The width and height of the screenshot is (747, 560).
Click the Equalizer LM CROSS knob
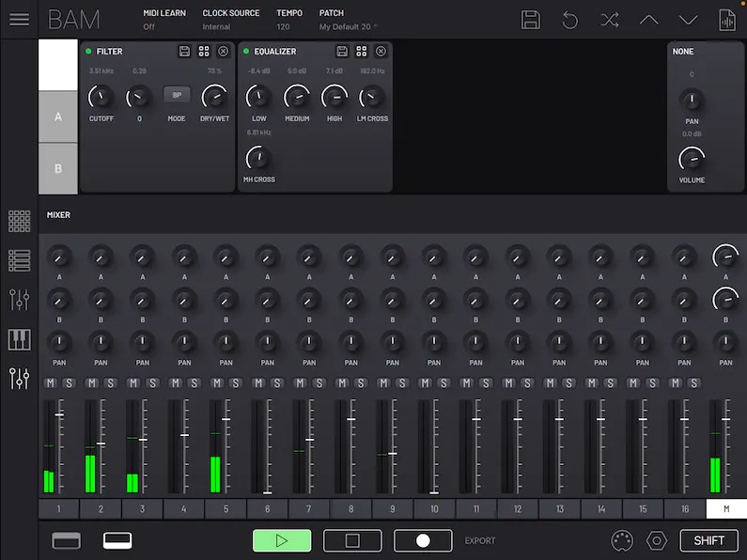click(x=372, y=97)
